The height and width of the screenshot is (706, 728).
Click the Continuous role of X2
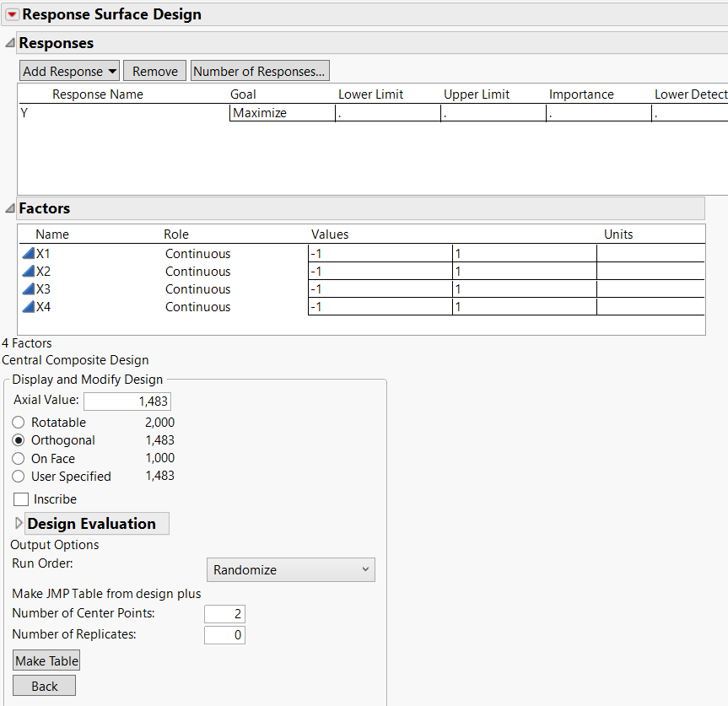pos(197,271)
